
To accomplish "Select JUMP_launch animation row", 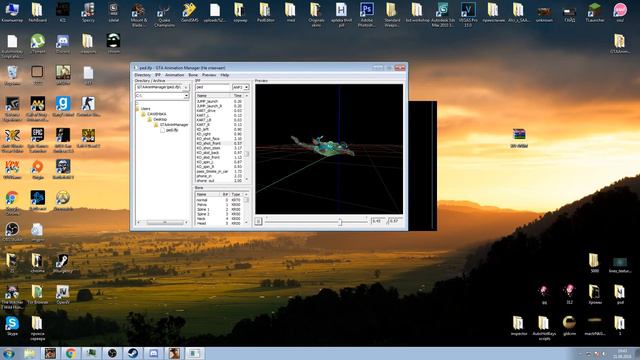I will click(219, 101).
